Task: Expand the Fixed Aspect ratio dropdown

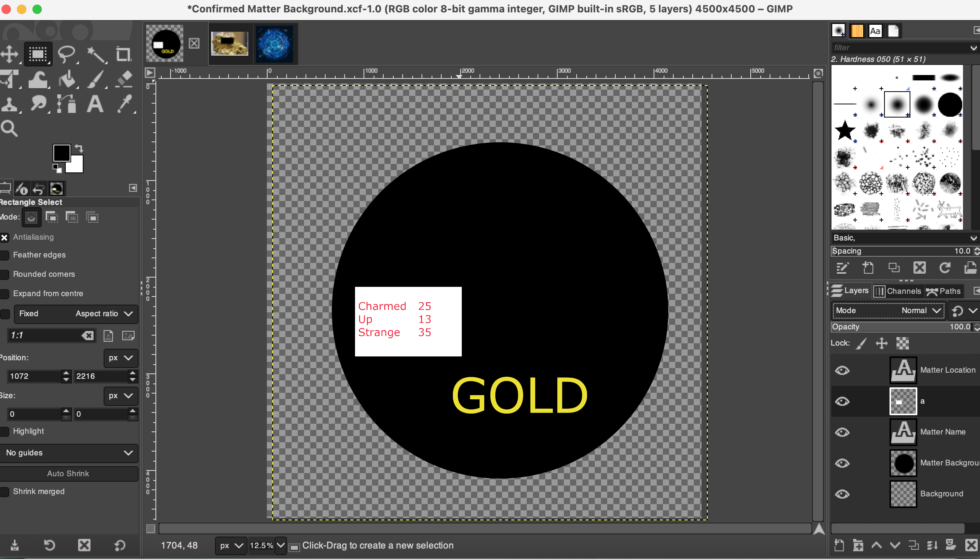Action: pos(76,314)
